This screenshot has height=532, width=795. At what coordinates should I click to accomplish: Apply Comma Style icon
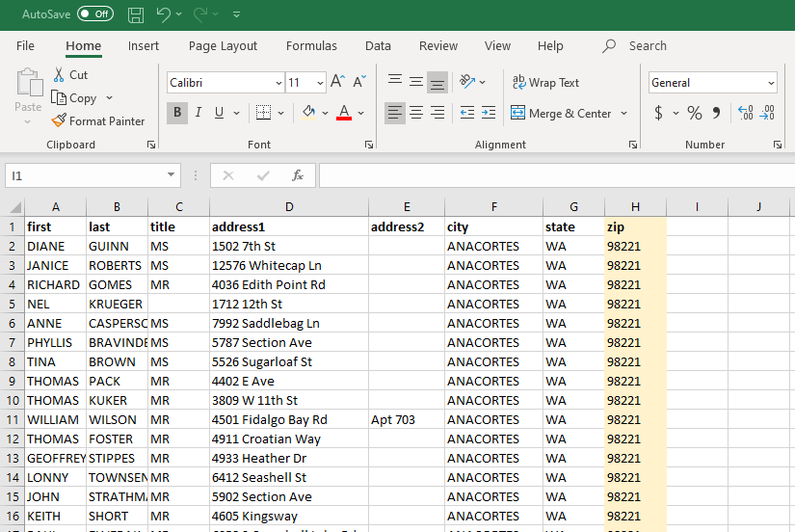[x=716, y=113]
